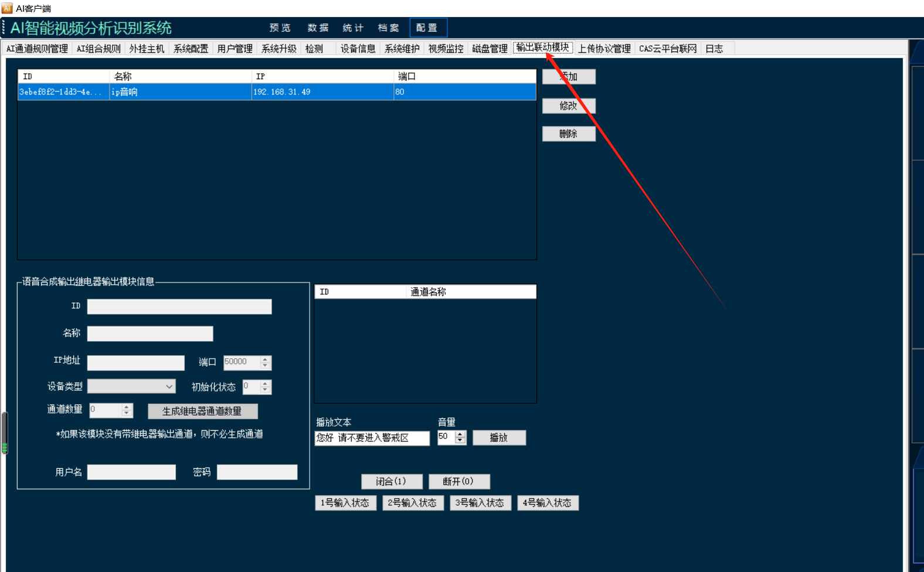Click the AI客户端 app icon in title bar

[7, 8]
